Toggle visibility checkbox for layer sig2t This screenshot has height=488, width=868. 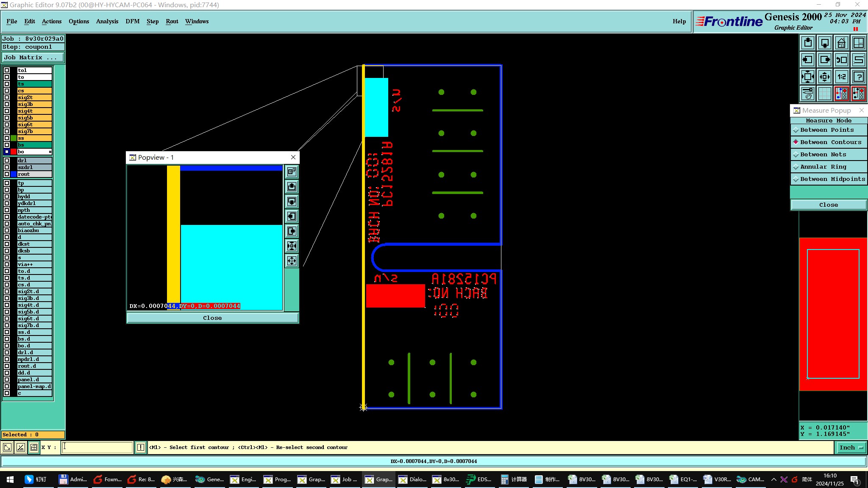tap(7, 97)
